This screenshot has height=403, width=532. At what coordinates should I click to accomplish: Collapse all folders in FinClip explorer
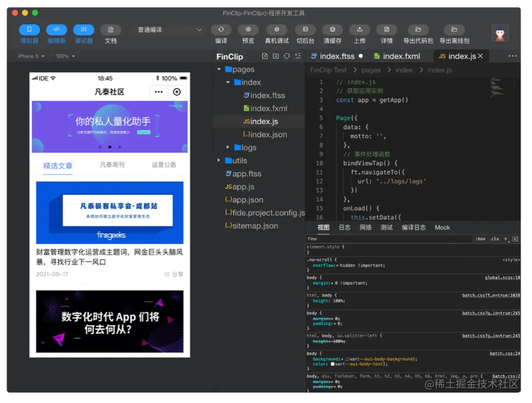tap(298, 56)
